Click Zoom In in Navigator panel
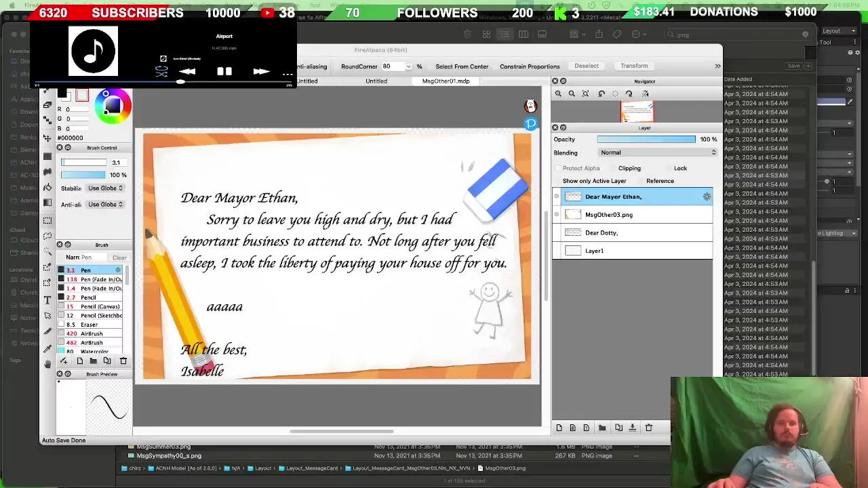The image size is (868, 488). pos(558,94)
